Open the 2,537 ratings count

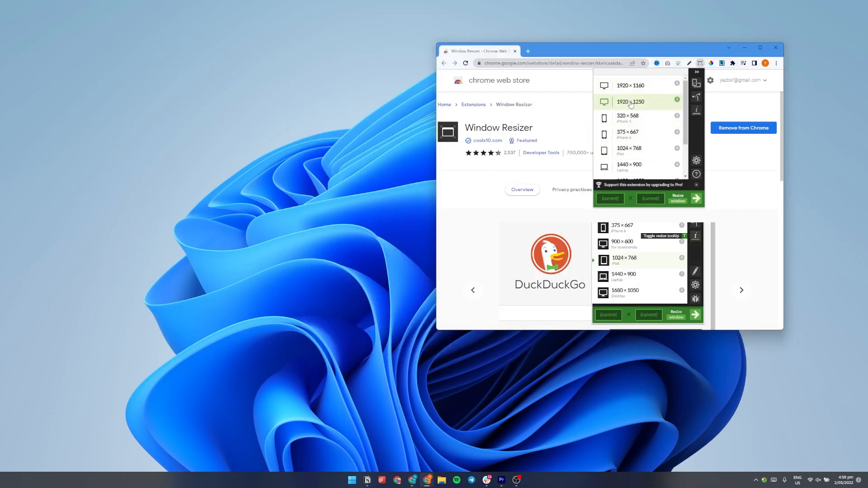tap(509, 153)
